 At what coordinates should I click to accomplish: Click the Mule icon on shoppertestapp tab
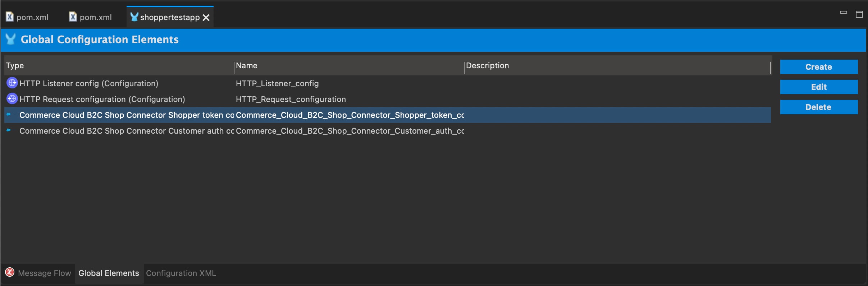134,17
